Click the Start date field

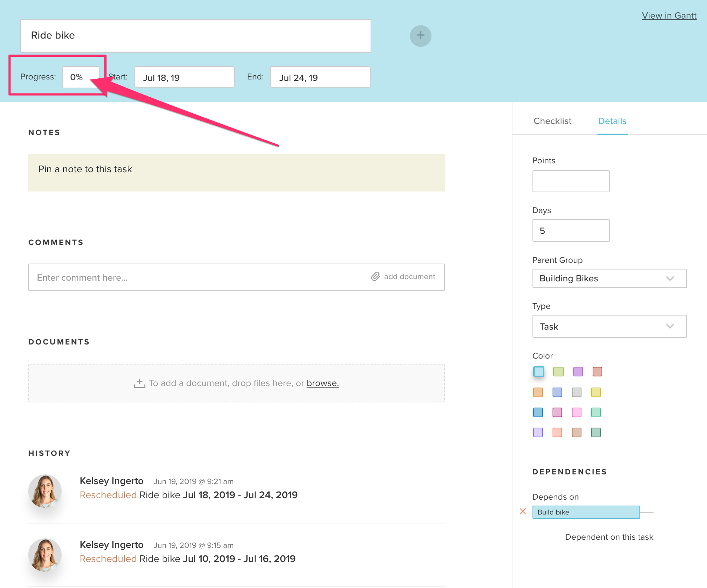coord(184,77)
